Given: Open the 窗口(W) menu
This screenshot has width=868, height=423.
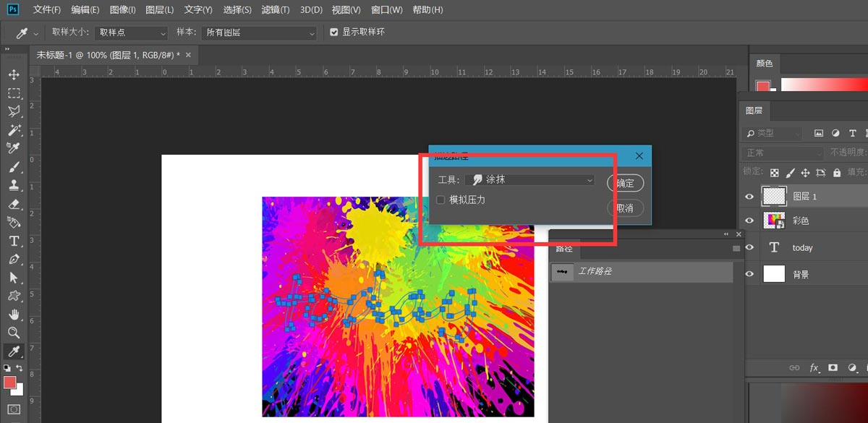Looking at the screenshot, I should pos(386,10).
